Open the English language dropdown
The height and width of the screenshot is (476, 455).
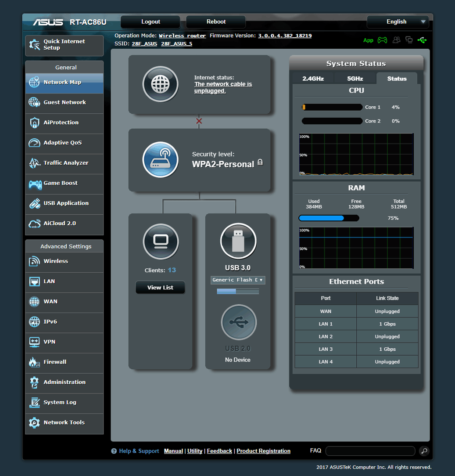tap(398, 22)
